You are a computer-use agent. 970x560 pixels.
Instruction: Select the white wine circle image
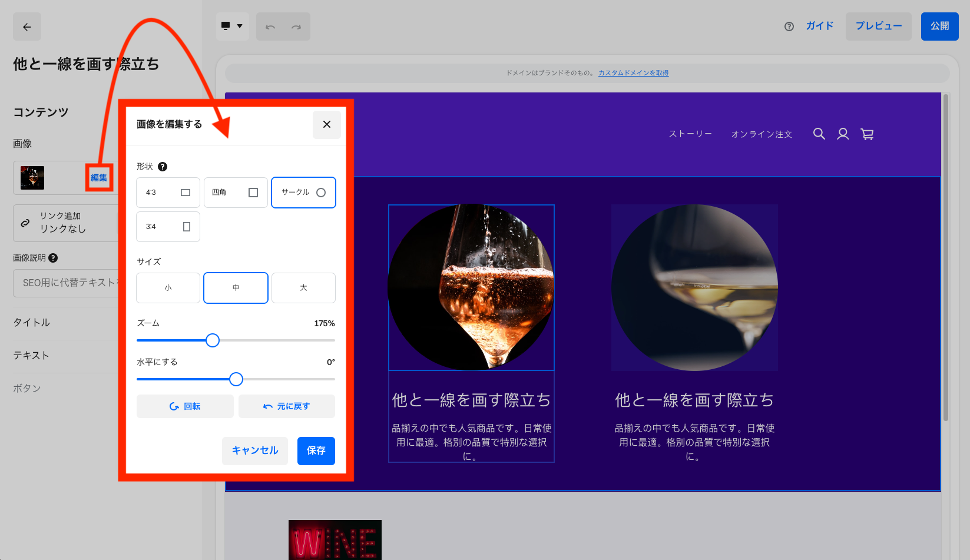click(x=694, y=287)
